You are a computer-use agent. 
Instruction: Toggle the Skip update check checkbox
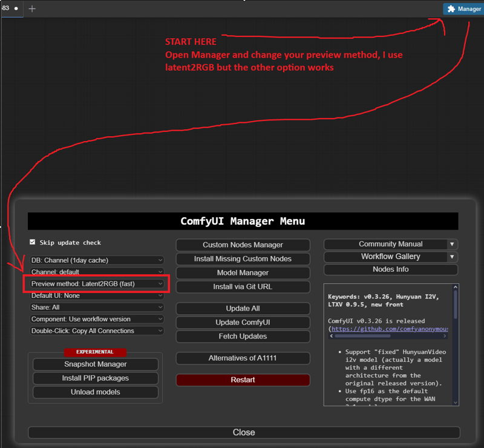pyautogui.click(x=33, y=242)
